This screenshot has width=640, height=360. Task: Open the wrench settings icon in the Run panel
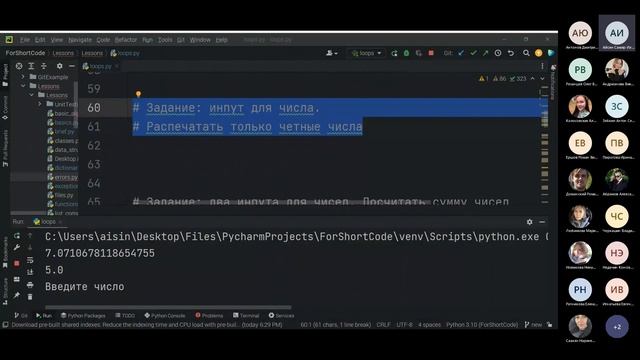tap(17, 248)
